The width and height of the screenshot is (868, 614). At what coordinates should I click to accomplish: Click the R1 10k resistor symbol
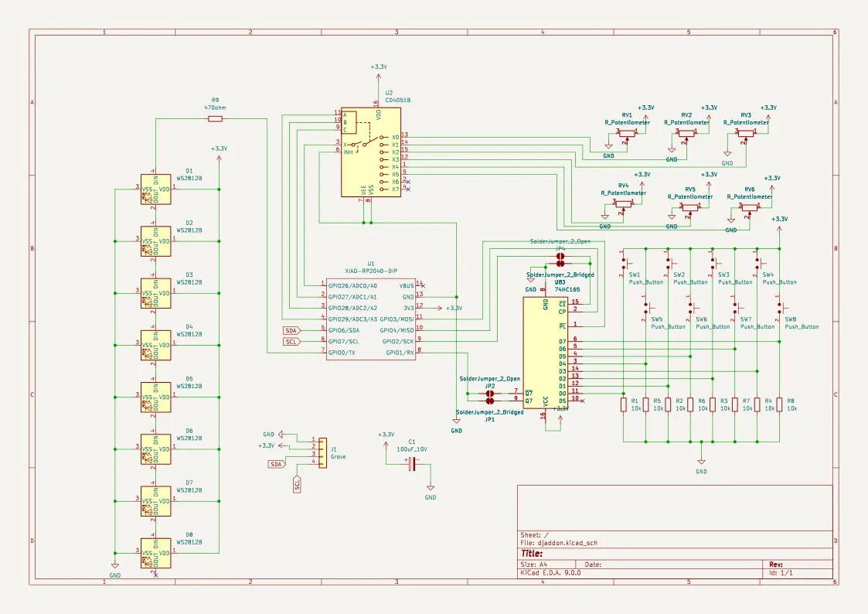click(x=623, y=404)
